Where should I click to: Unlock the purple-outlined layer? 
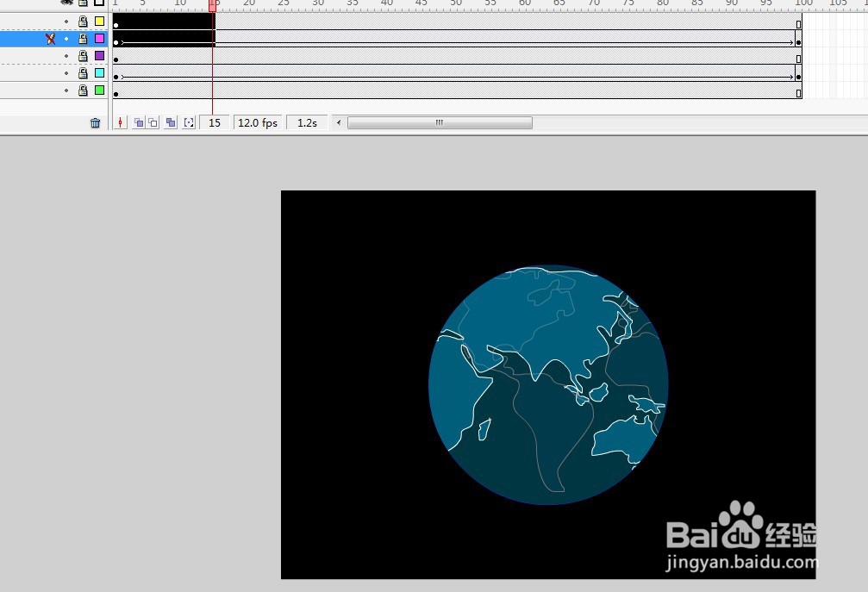pyautogui.click(x=83, y=56)
